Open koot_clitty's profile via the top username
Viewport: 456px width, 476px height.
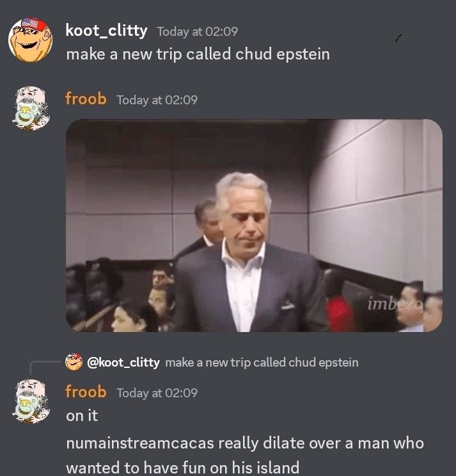click(107, 31)
